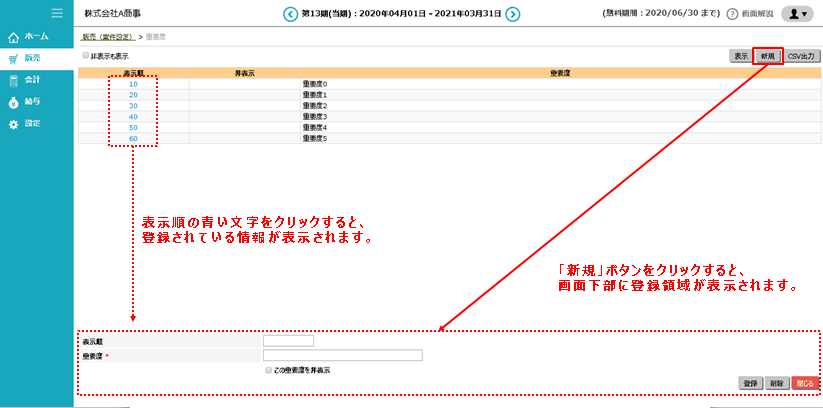The image size is (823, 408).
Task: Open 給与 sidebar menu
Action: 37,102
